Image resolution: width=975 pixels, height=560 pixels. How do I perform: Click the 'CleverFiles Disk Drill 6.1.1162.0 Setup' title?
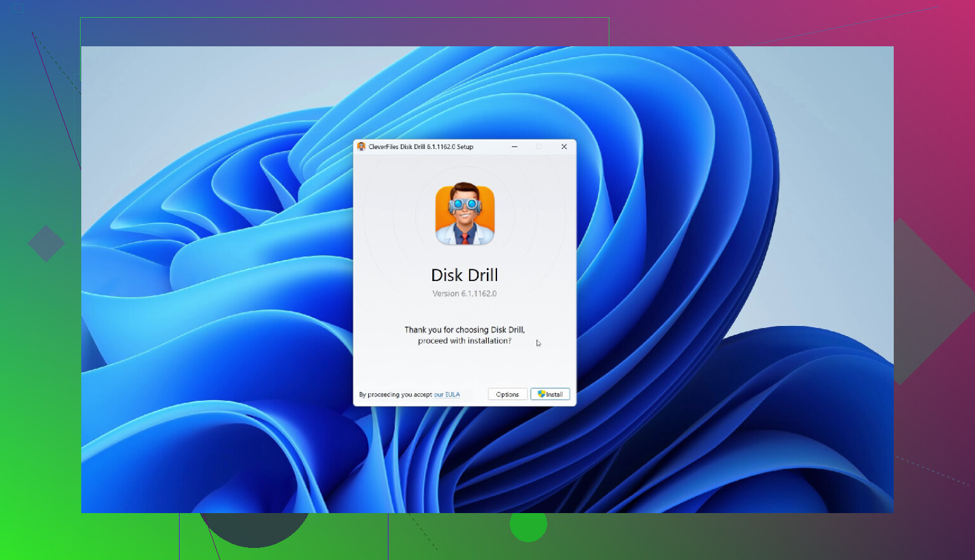click(421, 147)
